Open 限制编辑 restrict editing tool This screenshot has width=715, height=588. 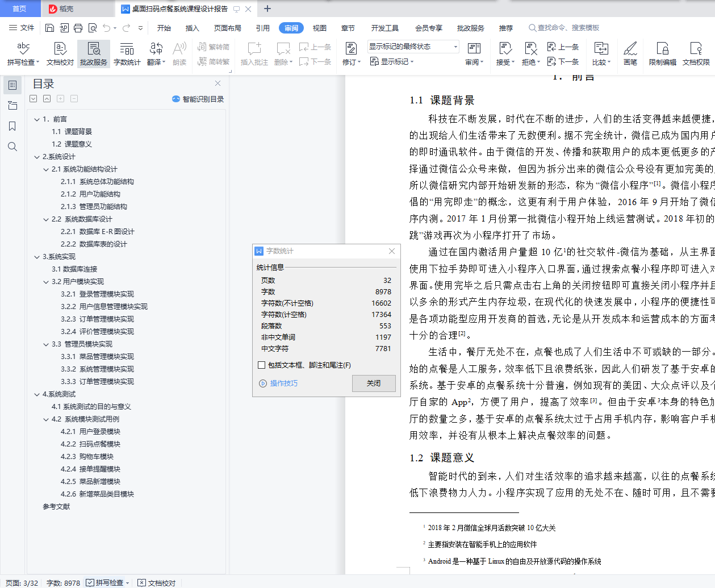pyautogui.click(x=663, y=54)
